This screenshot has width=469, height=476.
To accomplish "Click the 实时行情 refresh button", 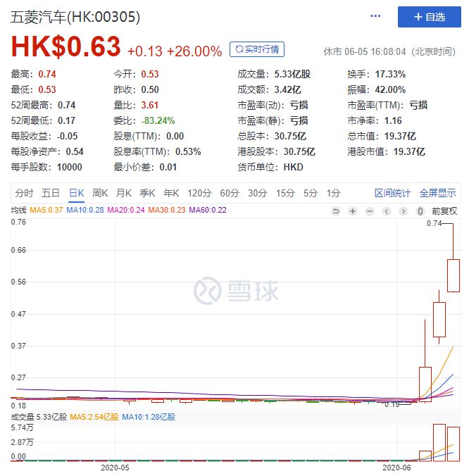I will click(x=257, y=49).
